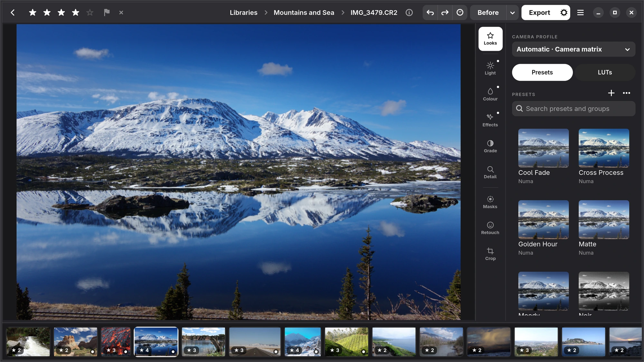Screen dimensions: 644x362
Task: Expand the Camera Profile dropdown
Action: point(573,49)
